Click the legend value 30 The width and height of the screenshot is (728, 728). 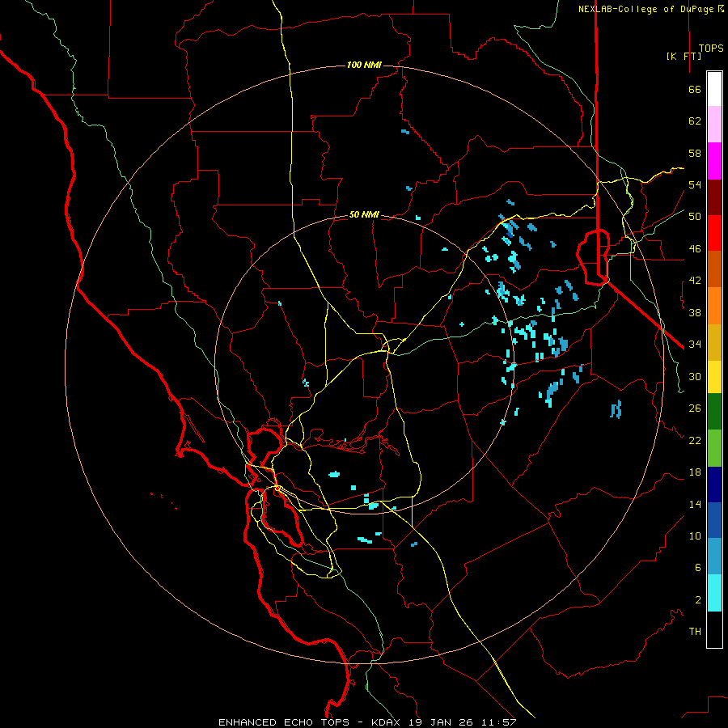695,376
